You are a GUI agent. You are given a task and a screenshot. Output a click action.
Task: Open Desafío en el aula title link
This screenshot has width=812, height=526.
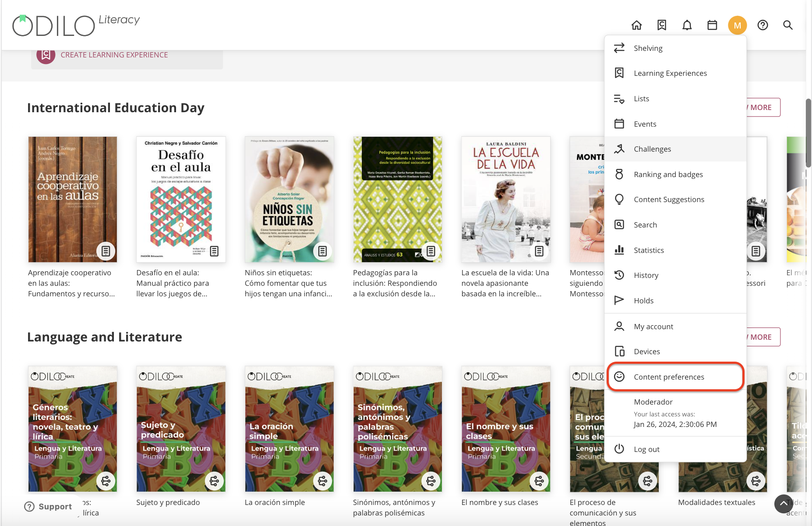click(173, 283)
